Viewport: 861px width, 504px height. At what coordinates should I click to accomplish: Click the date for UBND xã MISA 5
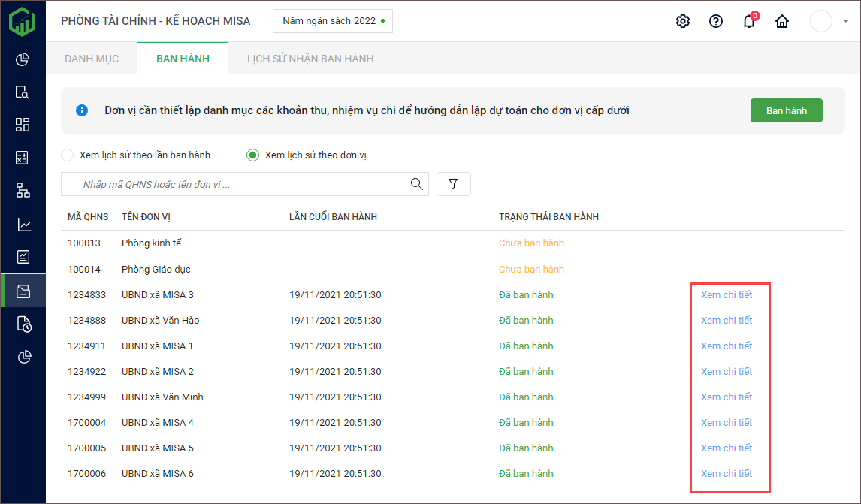(x=335, y=448)
